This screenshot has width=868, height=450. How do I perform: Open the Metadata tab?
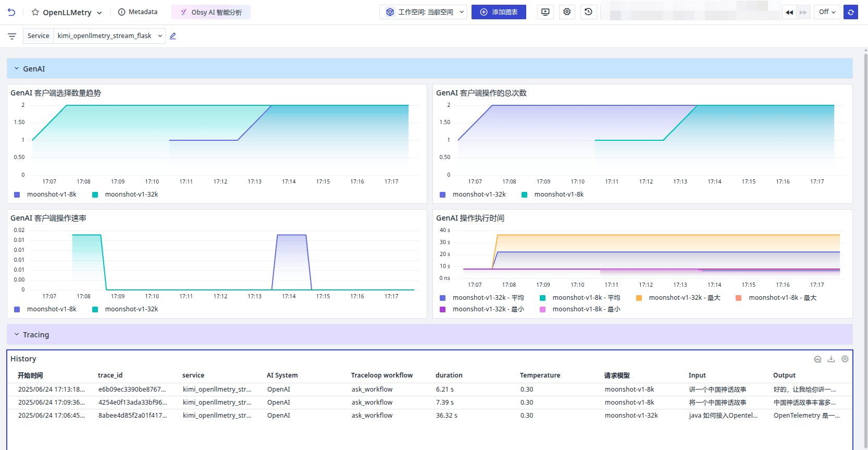point(138,12)
